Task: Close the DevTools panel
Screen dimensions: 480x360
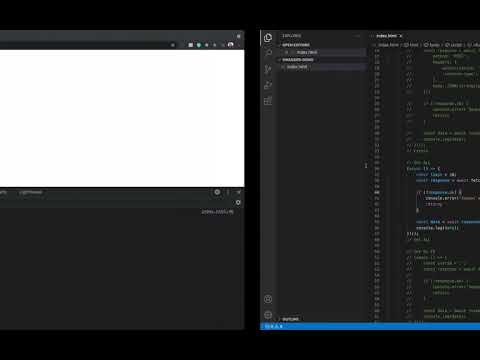Action: pyautogui.click(x=239, y=192)
